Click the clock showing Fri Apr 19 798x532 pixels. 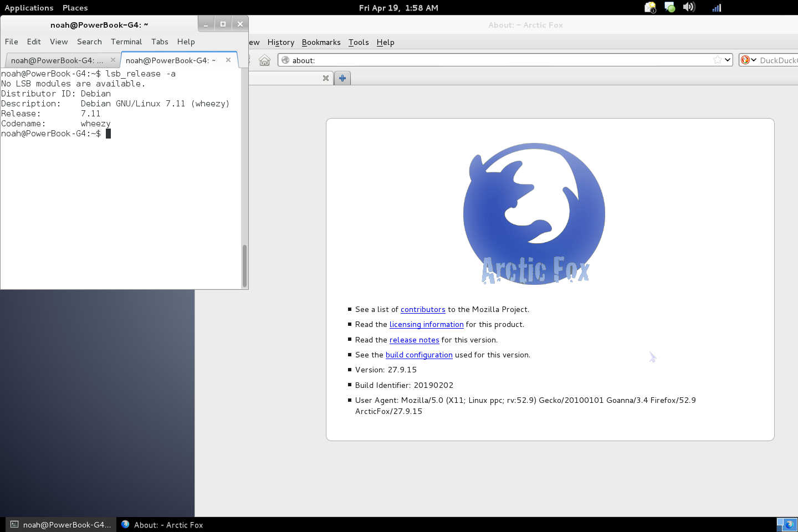point(398,8)
